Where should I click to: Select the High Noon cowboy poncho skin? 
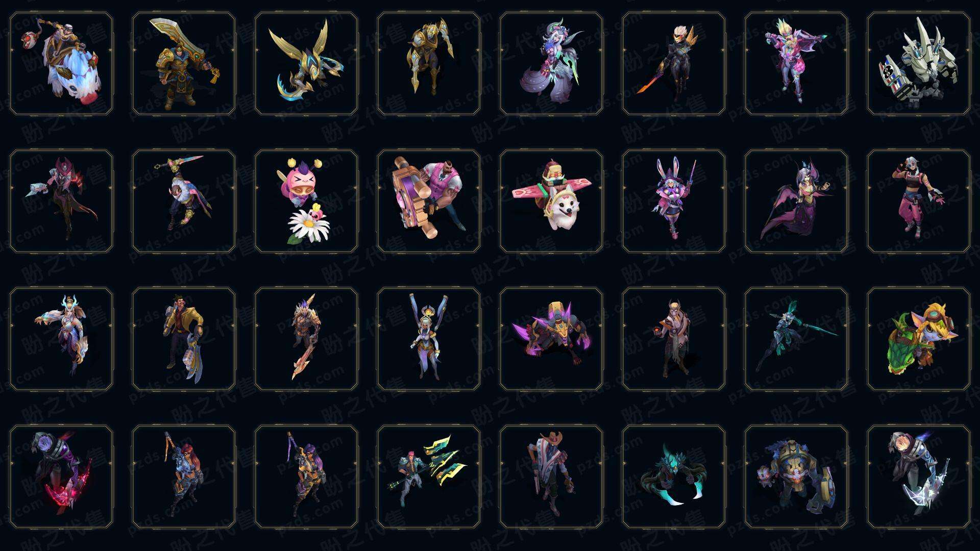[551, 477]
